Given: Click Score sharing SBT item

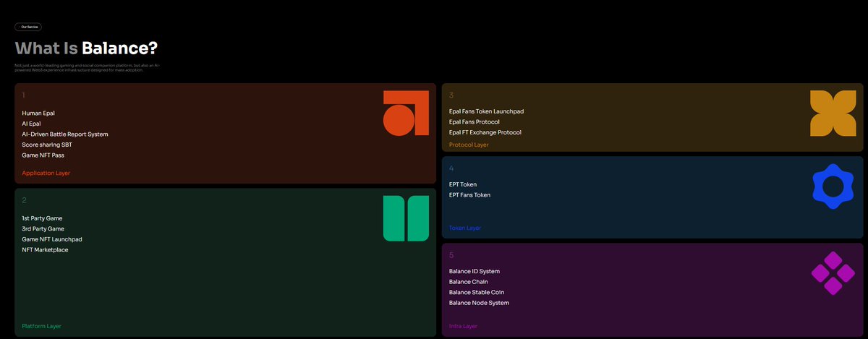Looking at the screenshot, I should pyautogui.click(x=47, y=145).
